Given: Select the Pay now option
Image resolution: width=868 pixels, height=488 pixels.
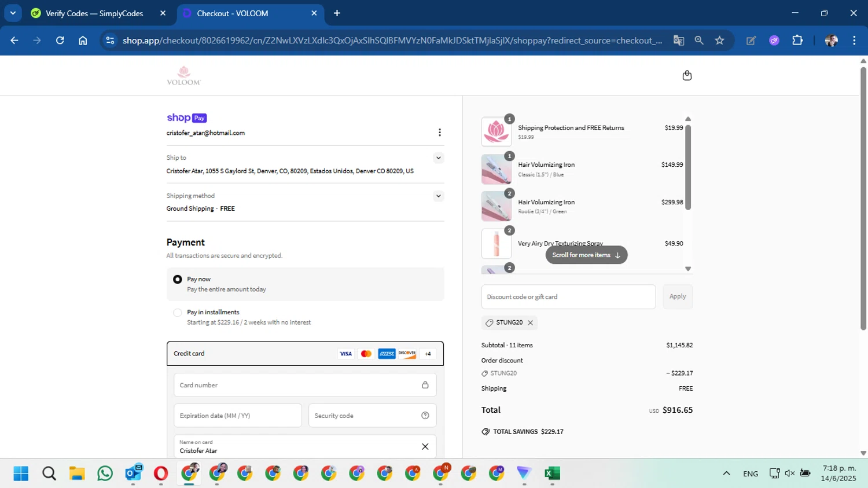Looking at the screenshot, I should click(x=178, y=280).
